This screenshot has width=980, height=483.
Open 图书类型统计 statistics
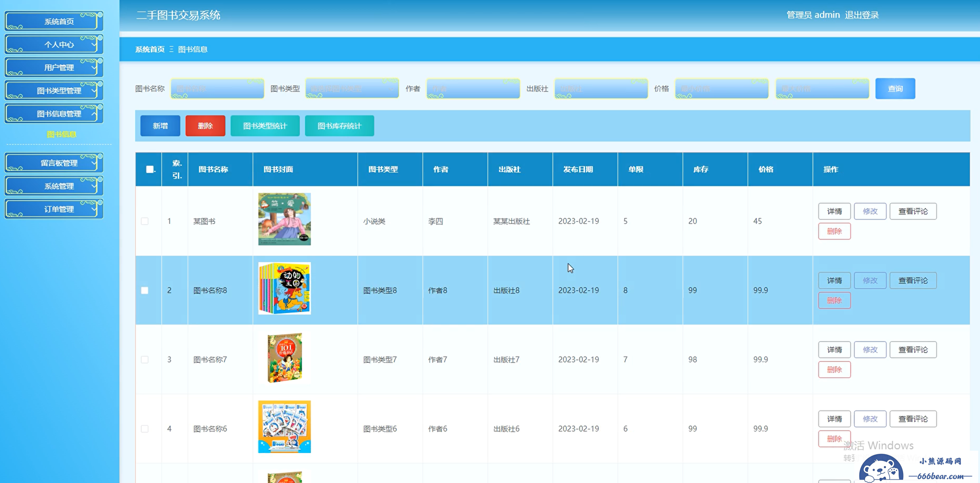point(265,126)
